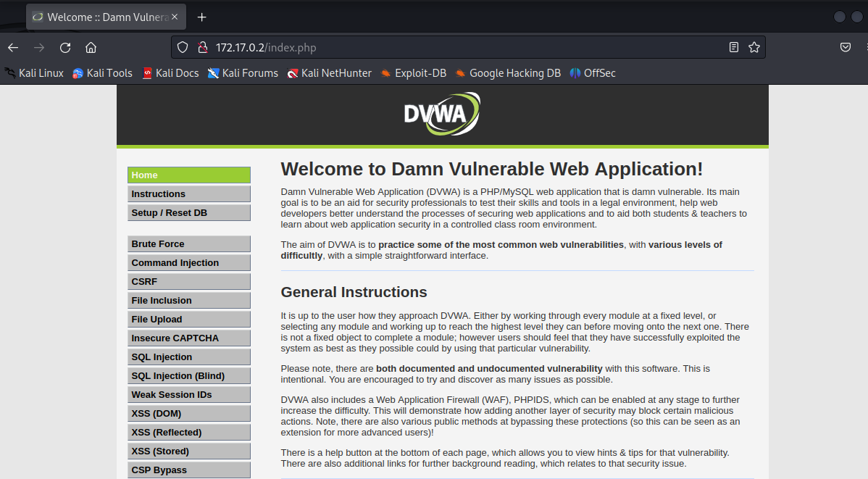Select the Welcome :: Damn Vulnerable tab
The height and width of the screenshot is (479, 868).
click(107, 17)
